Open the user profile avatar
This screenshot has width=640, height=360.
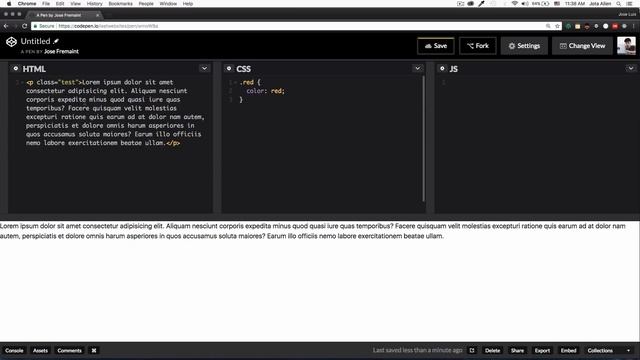(x=626, y=46)
